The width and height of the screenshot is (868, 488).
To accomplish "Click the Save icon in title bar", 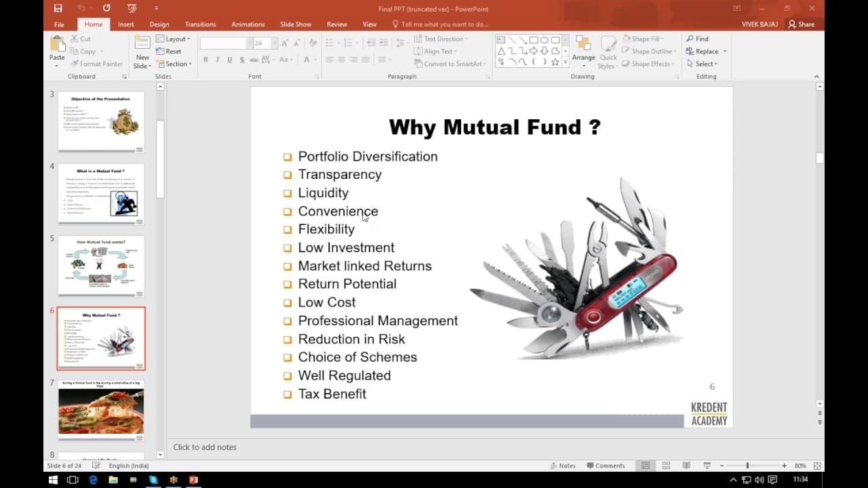I will [58, 8].
